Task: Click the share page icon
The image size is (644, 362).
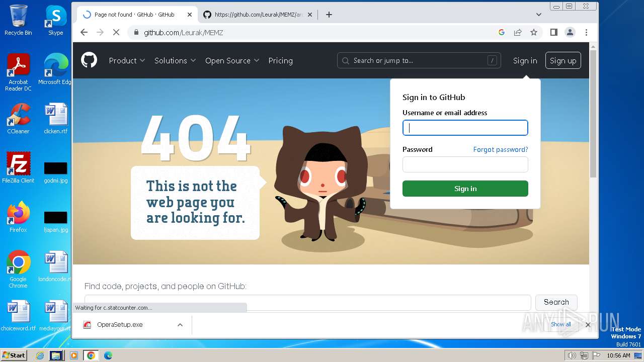Action: (x=518, y=32)
